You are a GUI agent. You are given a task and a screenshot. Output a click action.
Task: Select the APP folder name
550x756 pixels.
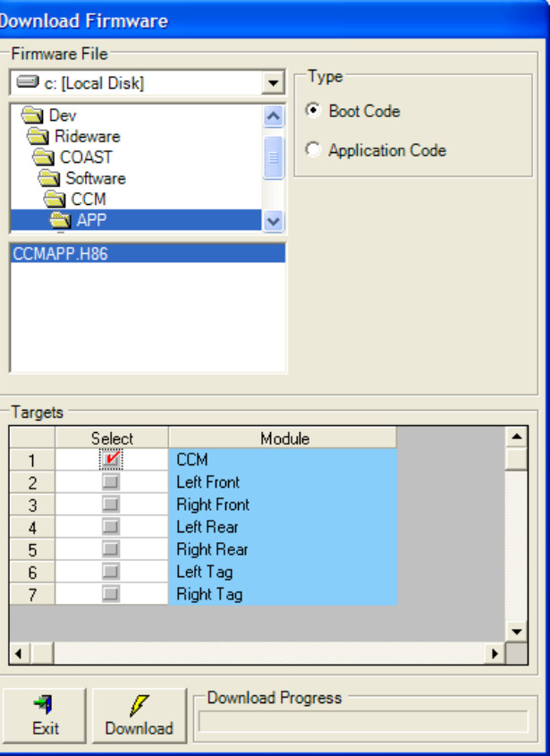coord(91,220)
